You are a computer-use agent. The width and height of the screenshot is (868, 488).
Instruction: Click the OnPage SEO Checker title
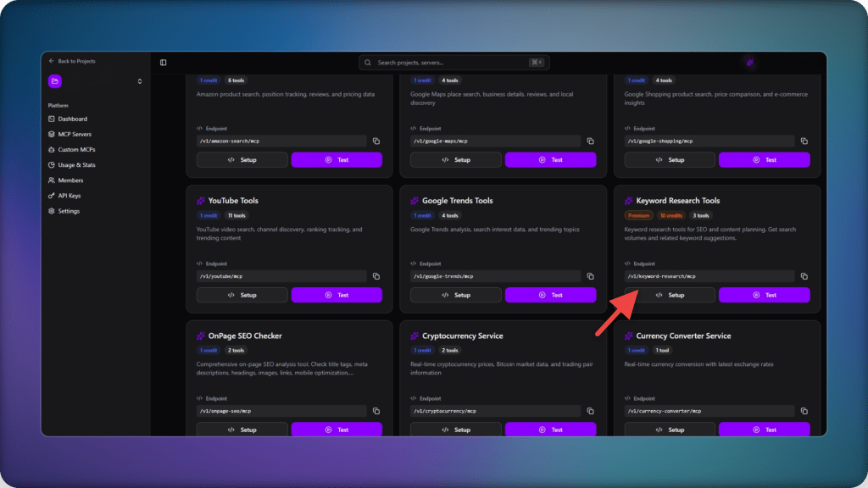245,335
